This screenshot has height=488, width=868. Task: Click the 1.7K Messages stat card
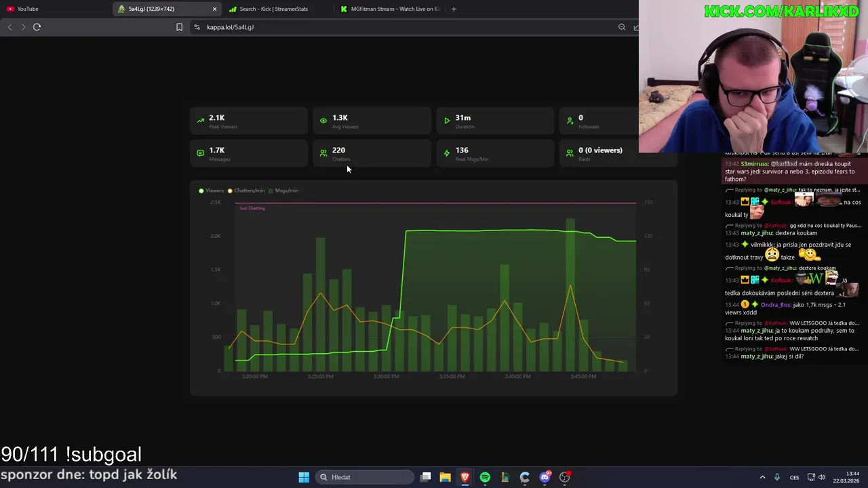coord(249,154)
